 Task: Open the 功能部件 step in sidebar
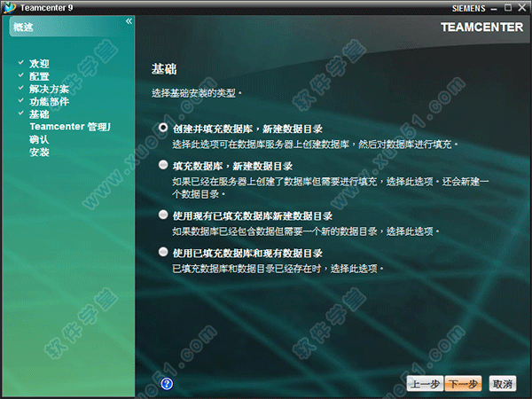[x=49, y=101]
